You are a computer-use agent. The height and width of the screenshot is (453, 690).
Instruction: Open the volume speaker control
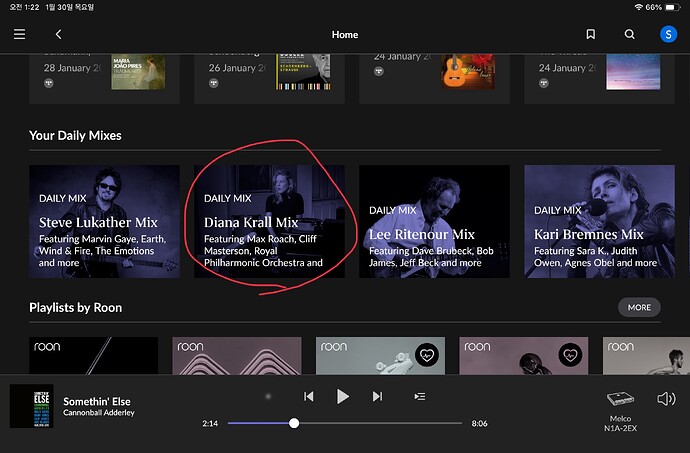coord(666,399)
